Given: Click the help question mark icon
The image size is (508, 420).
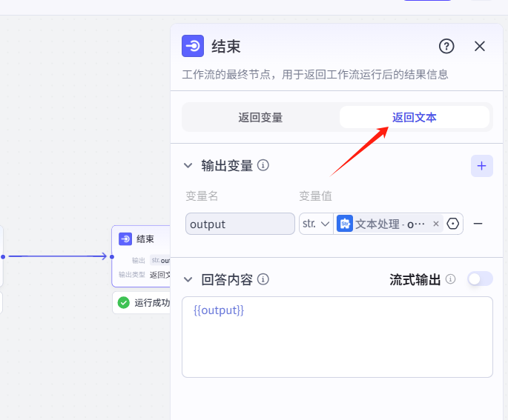Looking at the screenshot, I should (446, 47).
